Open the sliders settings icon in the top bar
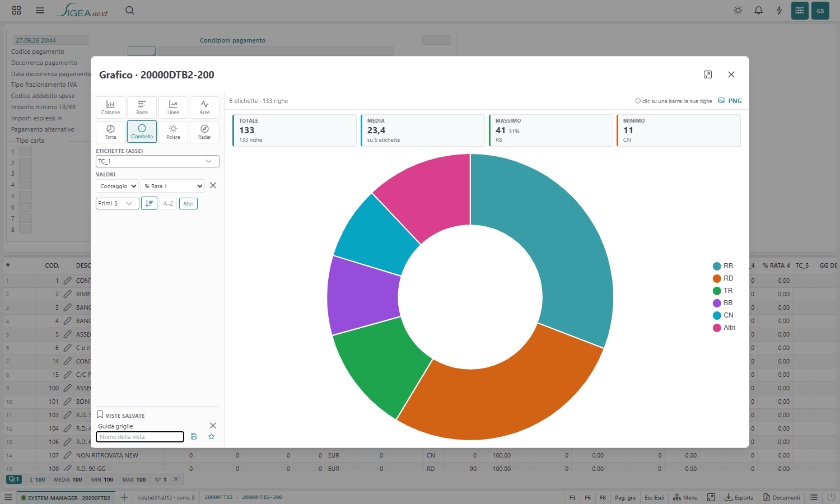The width and height of the screenshot is (840, 504). (800, 11)
